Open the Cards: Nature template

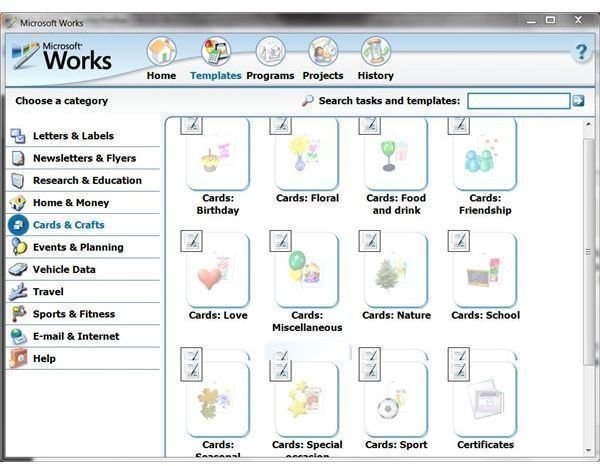point(396,270)
